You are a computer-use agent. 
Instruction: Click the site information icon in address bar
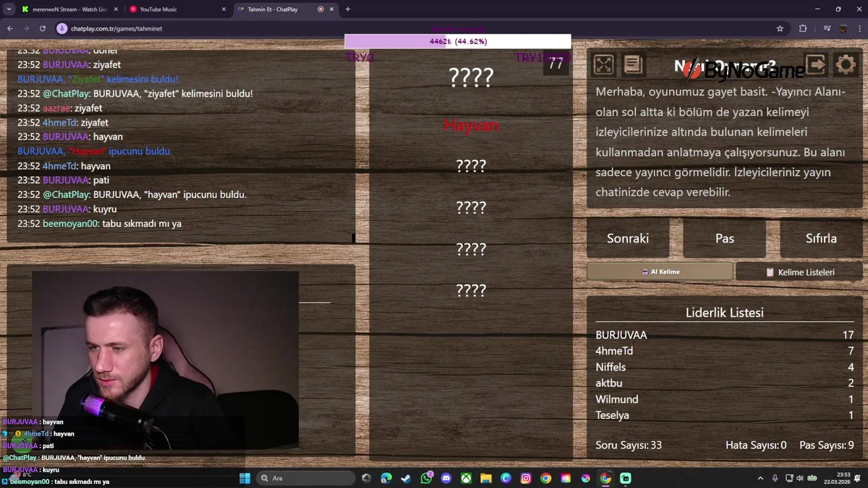tap(62, 28)
